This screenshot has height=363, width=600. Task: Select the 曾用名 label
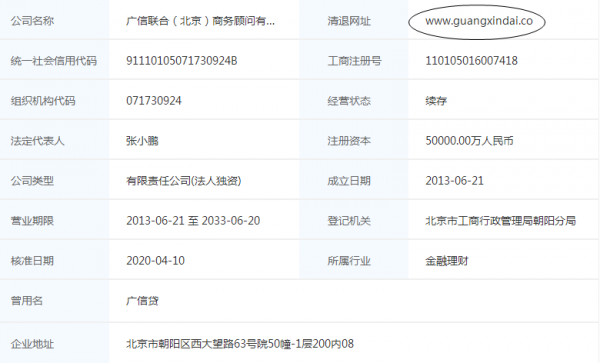[27, 301]
